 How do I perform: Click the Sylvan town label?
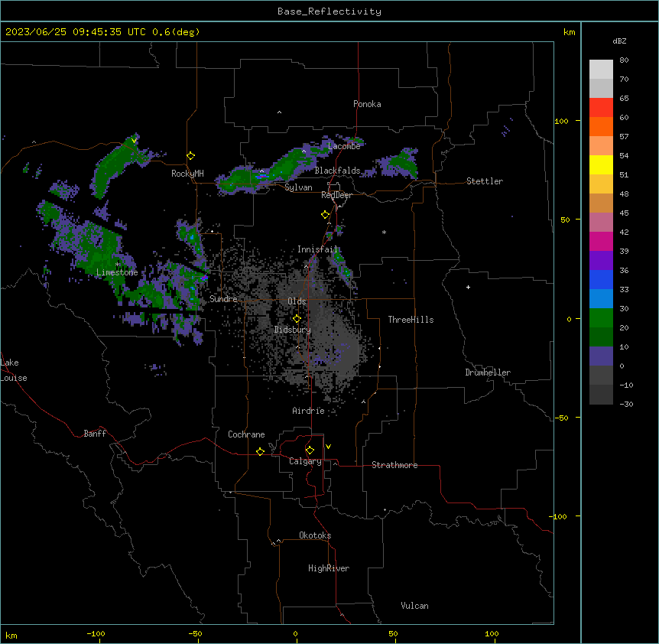point(298,187)
